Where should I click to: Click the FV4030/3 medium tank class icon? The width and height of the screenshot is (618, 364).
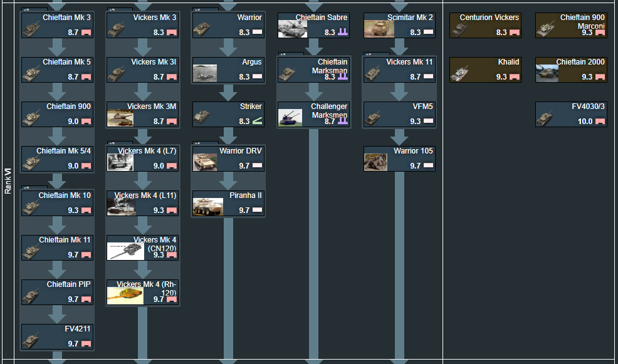pos(600,122)
